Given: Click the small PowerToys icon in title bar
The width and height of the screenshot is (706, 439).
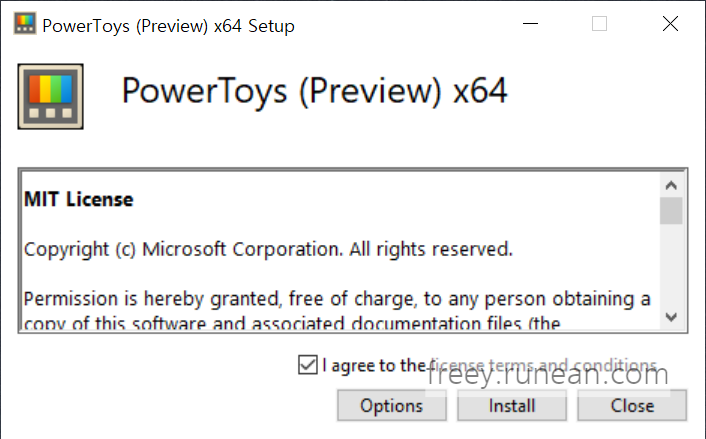Looking at the screenshot, I should [x=25, y=24].
